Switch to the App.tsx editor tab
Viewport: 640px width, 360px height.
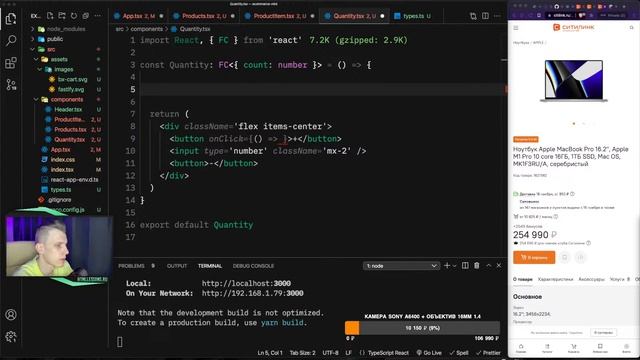[138, 16]
